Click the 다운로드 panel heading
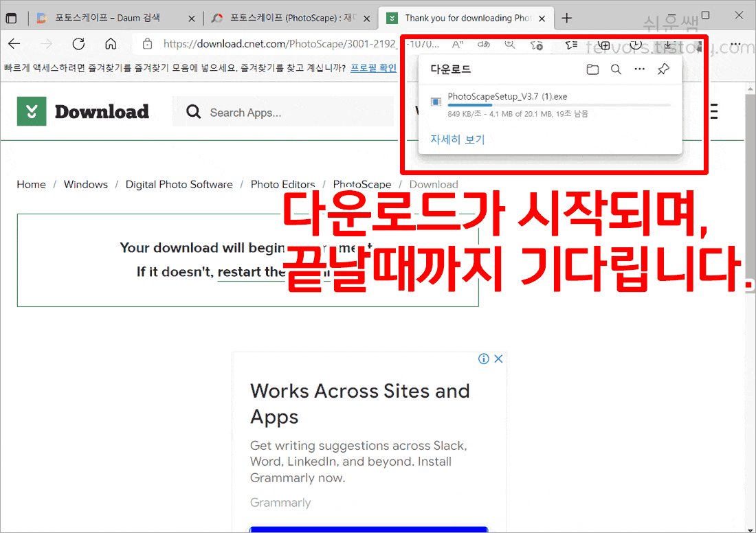The height and width of the screenshot is (533, 756). click(450, 69)
